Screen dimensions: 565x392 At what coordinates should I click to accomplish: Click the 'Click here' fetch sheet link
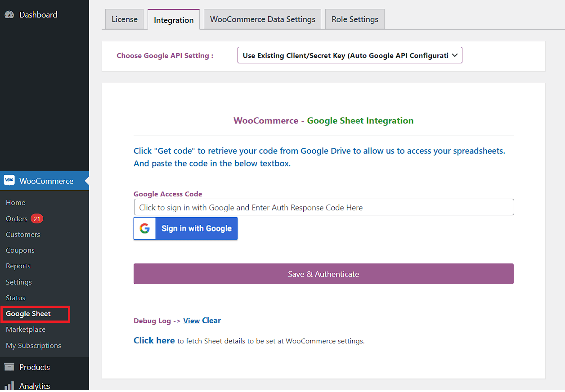[154, 340]
